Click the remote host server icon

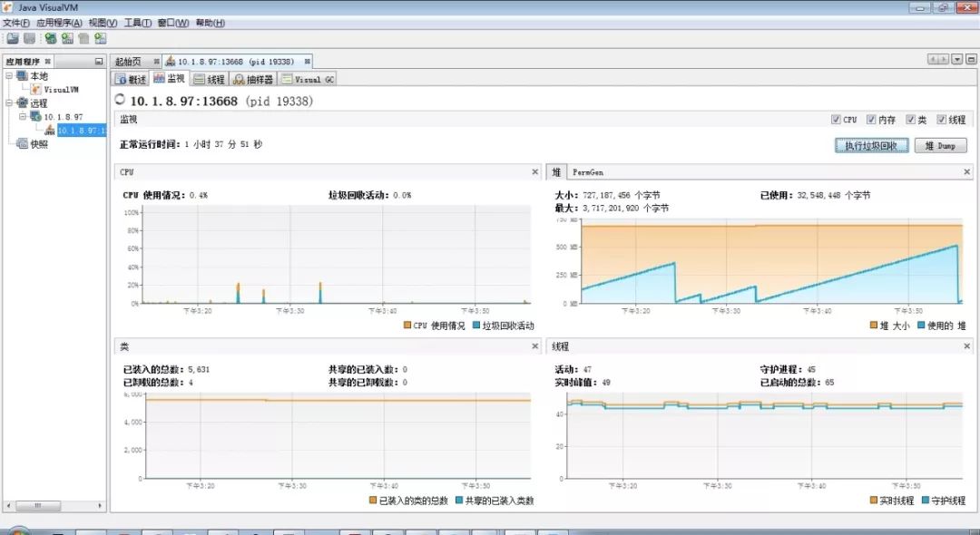35,117
